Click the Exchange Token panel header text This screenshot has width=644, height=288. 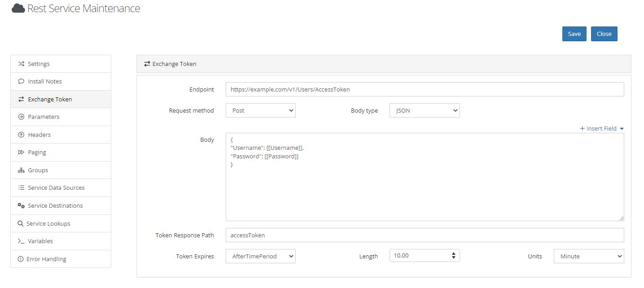point(175,64)
